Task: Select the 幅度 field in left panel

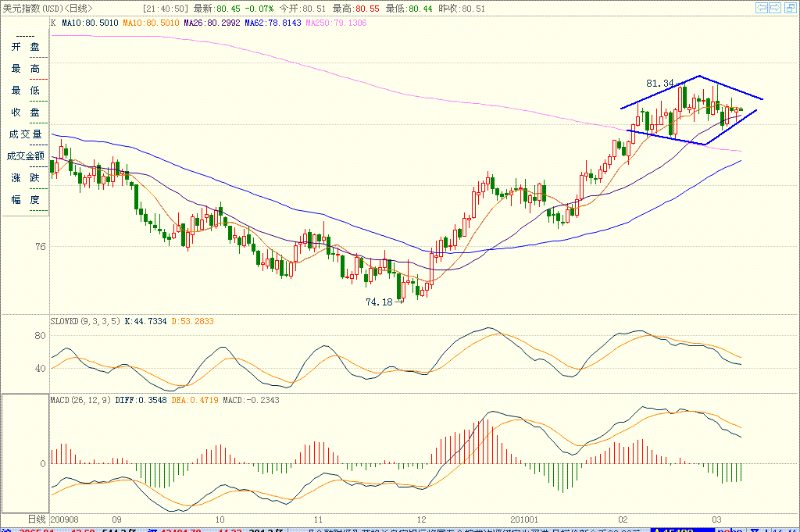Action: 26,200
